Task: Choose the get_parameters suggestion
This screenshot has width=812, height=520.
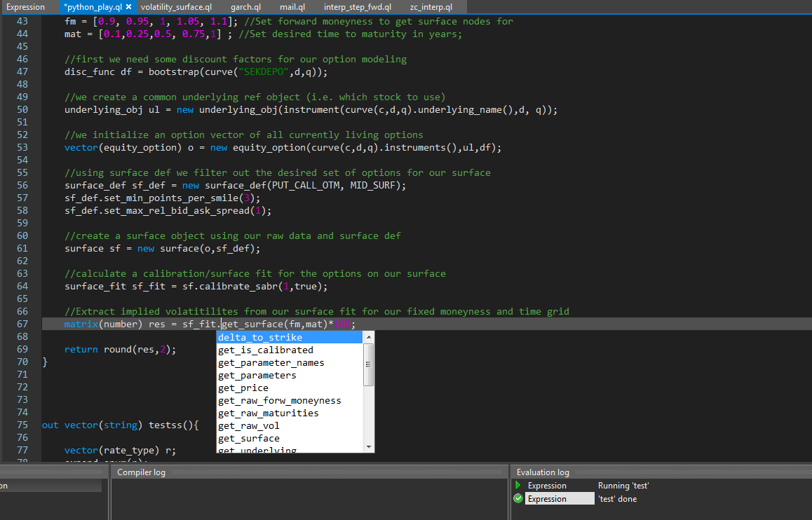Action: (290, 375)
